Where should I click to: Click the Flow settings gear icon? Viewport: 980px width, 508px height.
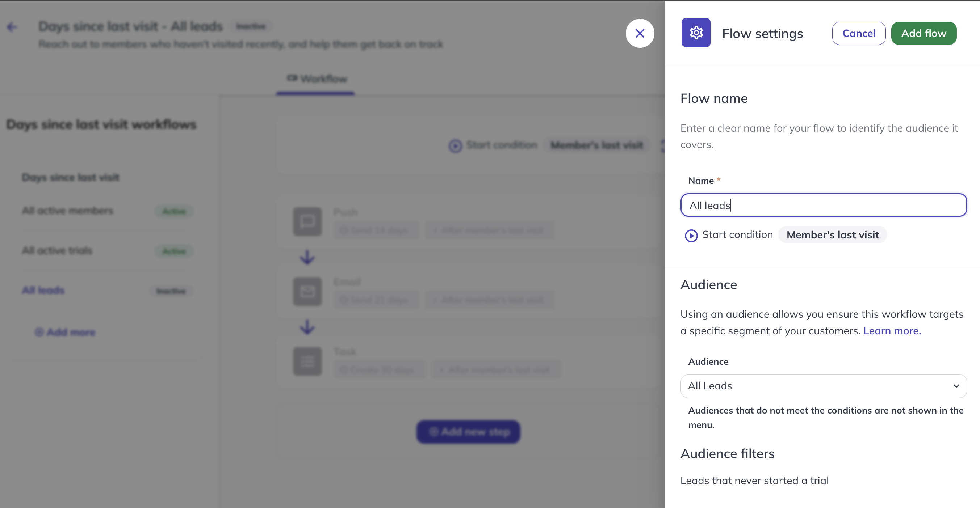tap(696, 33)
